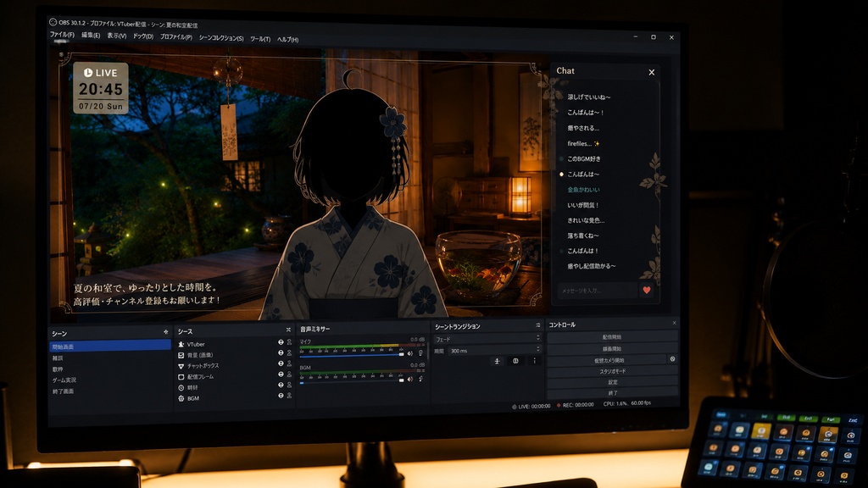Click the LIVE: 00:00:00 status indicator
The image size is (868, 488).
(531, 406)
